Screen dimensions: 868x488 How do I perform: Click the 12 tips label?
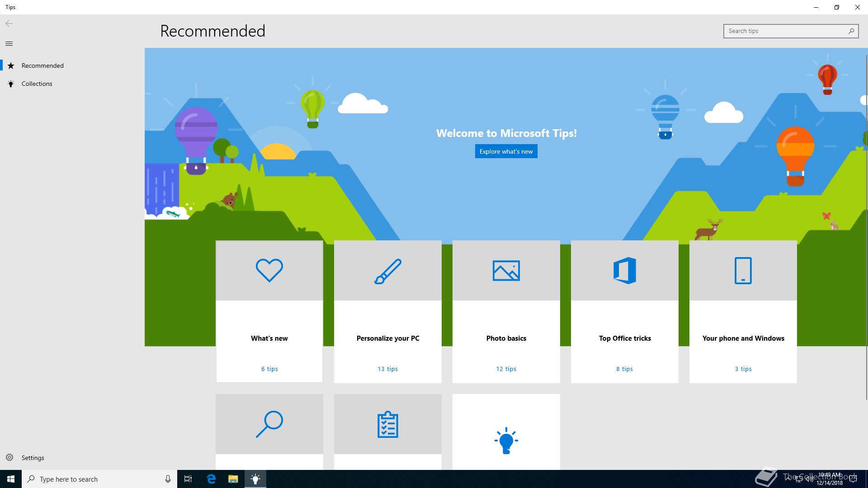506,369
